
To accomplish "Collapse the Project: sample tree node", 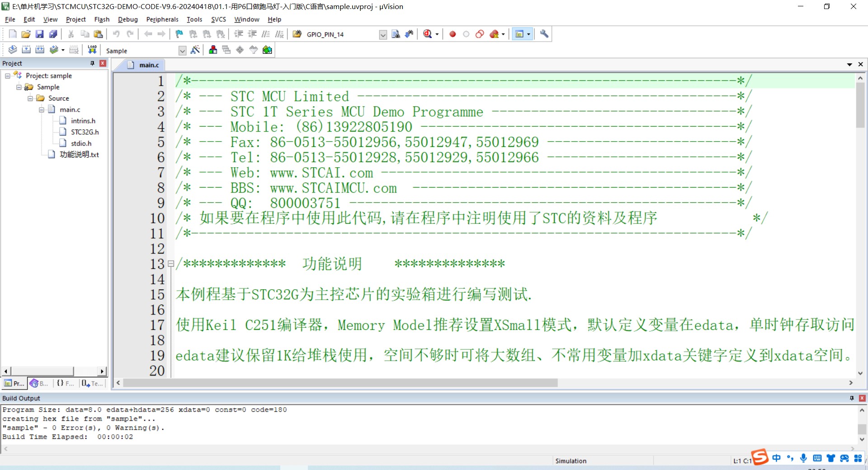I will 8,76.
